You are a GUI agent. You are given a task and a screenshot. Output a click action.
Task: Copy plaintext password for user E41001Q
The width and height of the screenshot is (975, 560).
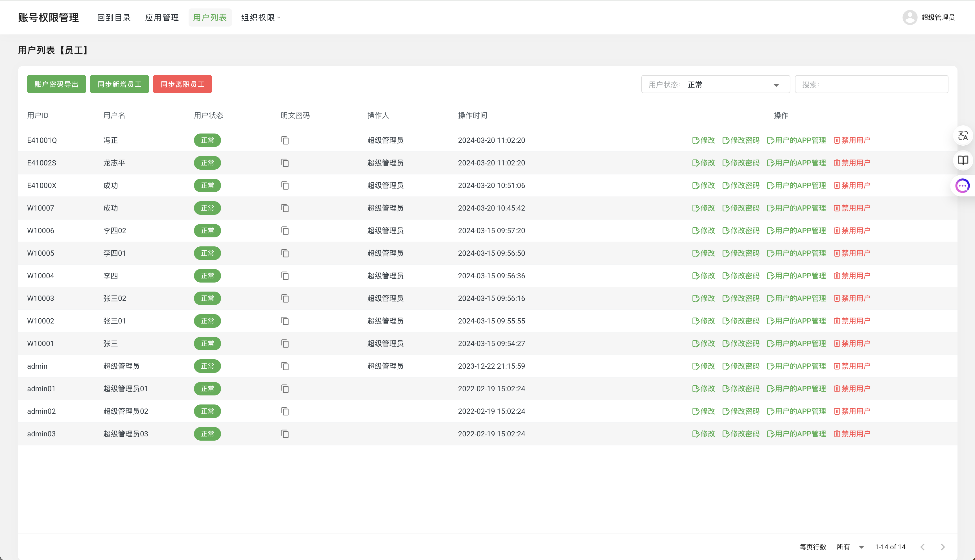285,140
